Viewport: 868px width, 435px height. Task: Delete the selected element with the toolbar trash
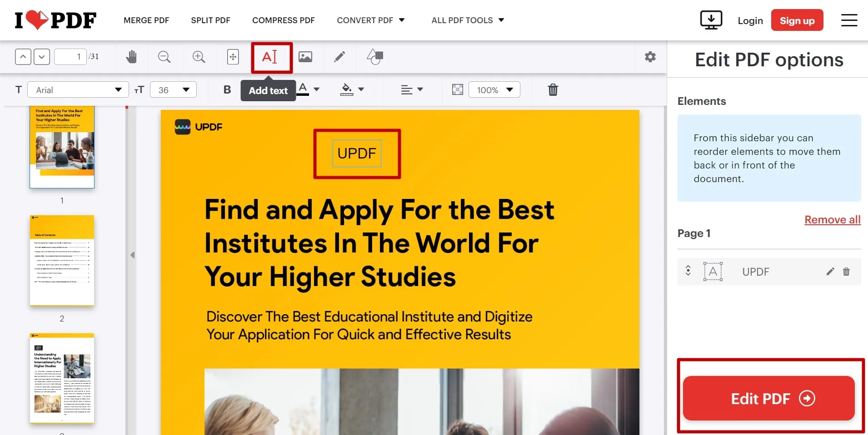(x=553, y=89)
